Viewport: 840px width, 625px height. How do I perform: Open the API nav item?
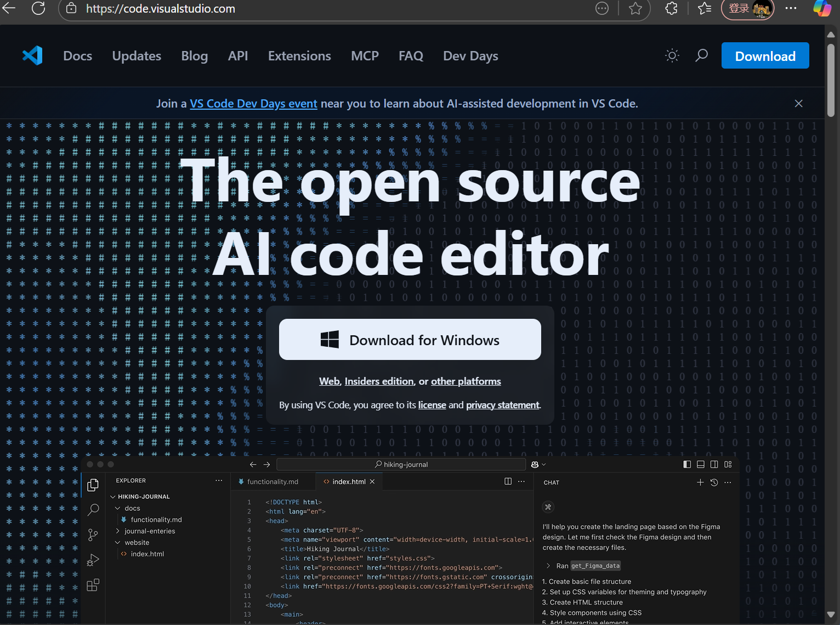tap(238, 56)
